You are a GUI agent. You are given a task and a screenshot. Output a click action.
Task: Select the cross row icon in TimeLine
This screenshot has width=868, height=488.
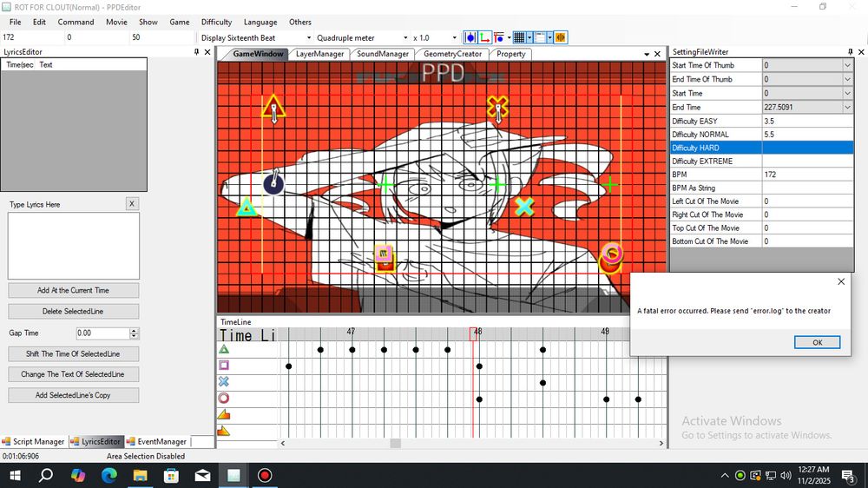coord(224,382)
